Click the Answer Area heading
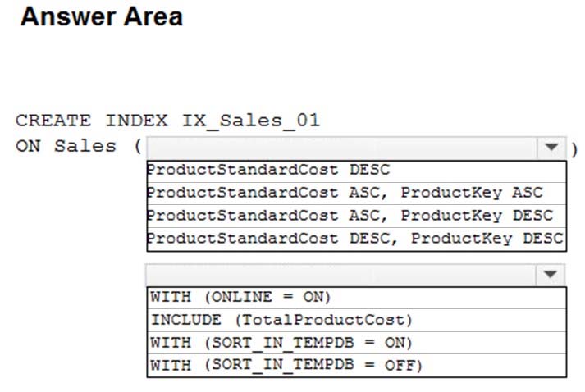 click(101, 17)
